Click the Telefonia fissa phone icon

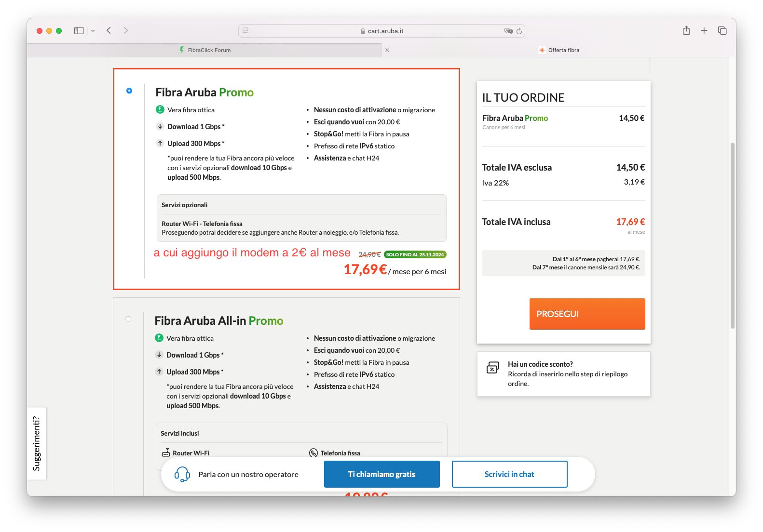pos(313,452)
